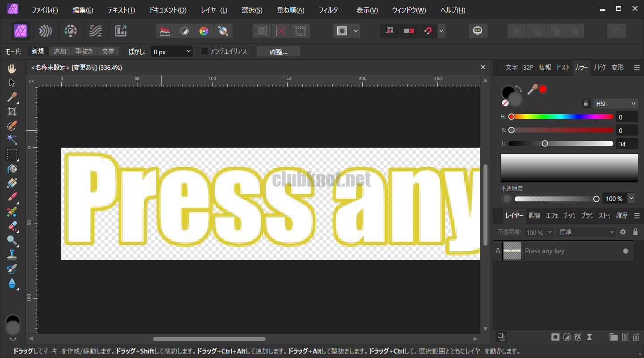Toggle visibility dot of Press any key layer
The height and width of the screenshot is (358, 644).
click(x=626, y=251)
